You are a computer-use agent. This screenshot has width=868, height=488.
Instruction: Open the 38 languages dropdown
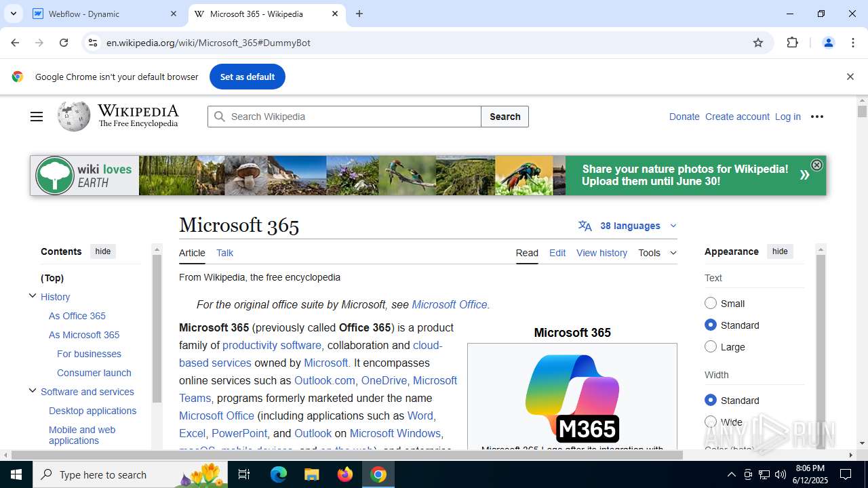pos(628,226)
